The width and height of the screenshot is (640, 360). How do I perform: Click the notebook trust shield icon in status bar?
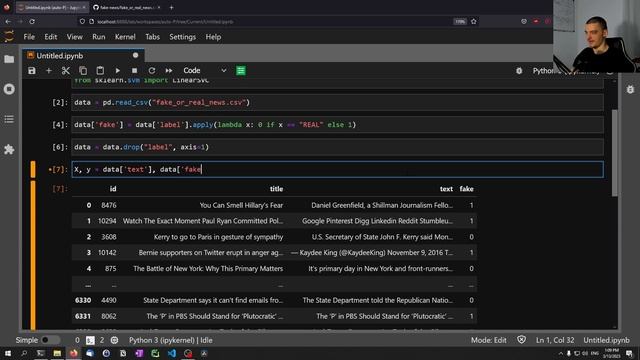click(521, 340)
